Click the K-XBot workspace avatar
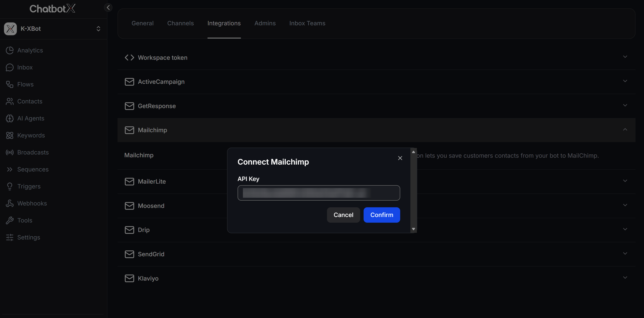The height and width of the screenshot is (318, 644). 10,29
